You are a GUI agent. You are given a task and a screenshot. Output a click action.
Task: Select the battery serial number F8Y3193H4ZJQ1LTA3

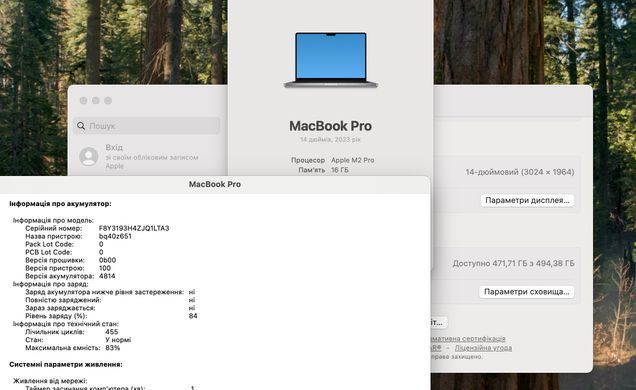[134, 228]
